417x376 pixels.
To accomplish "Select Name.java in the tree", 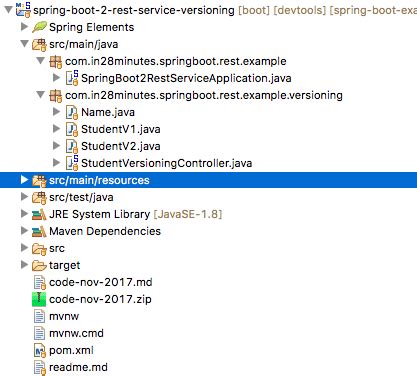I will (108, 112).
